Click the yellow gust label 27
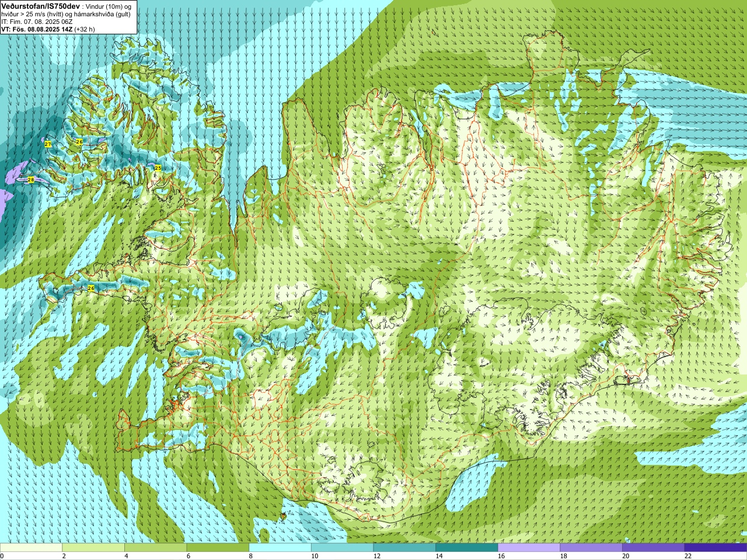Viewport: 747px width, 560px height. pos(48,144)
